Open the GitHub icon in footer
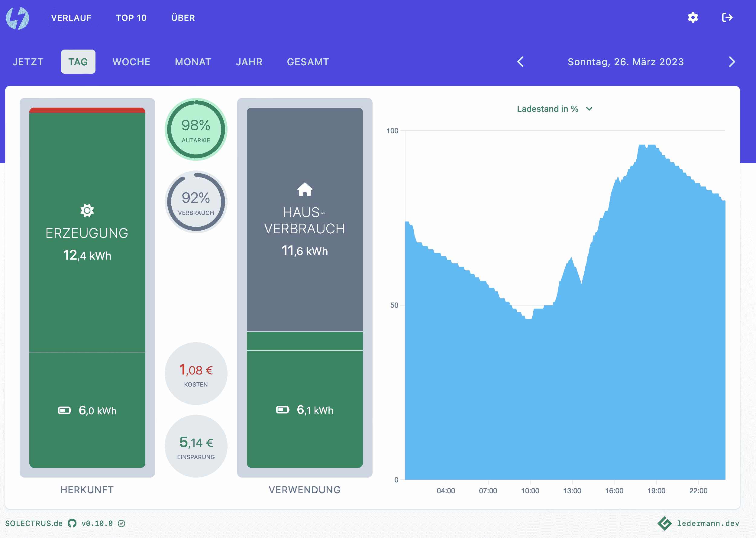The width and height of the screenshot is (756, 538). [x=72, y=523]
